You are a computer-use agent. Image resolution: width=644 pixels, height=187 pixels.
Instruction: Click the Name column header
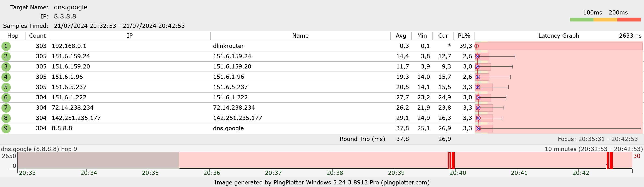(x=300, y=36)
